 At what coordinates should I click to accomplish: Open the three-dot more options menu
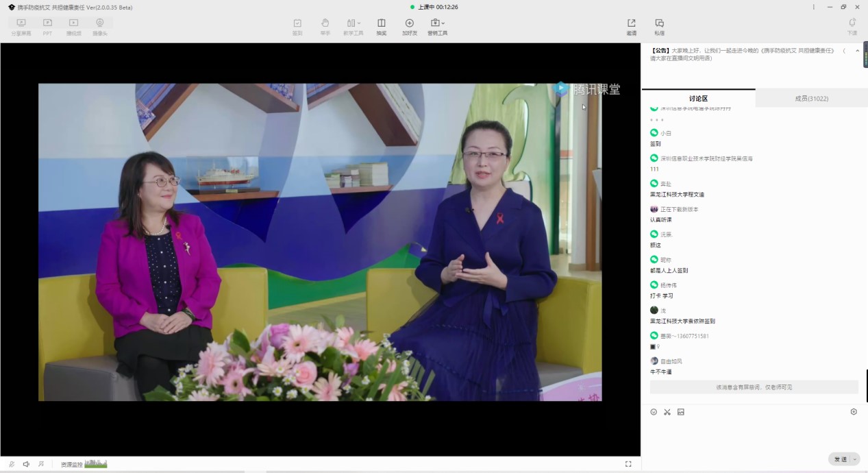point(813,7)
